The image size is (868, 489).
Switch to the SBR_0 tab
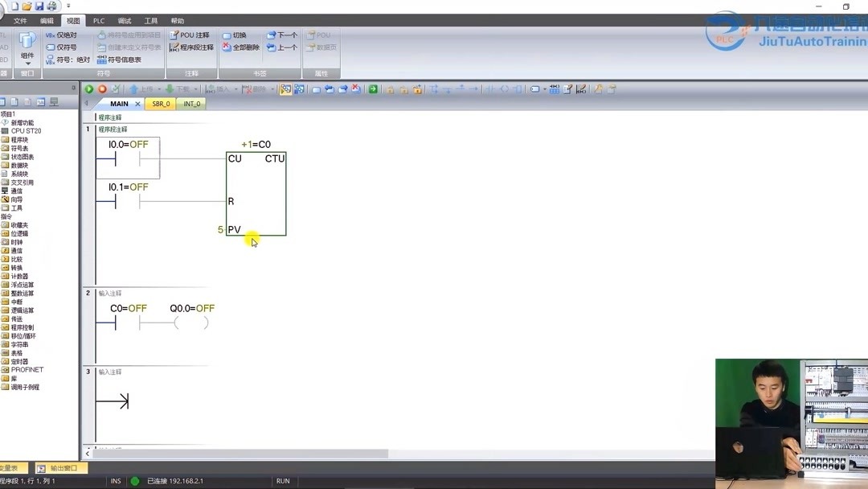pos(161,104)
